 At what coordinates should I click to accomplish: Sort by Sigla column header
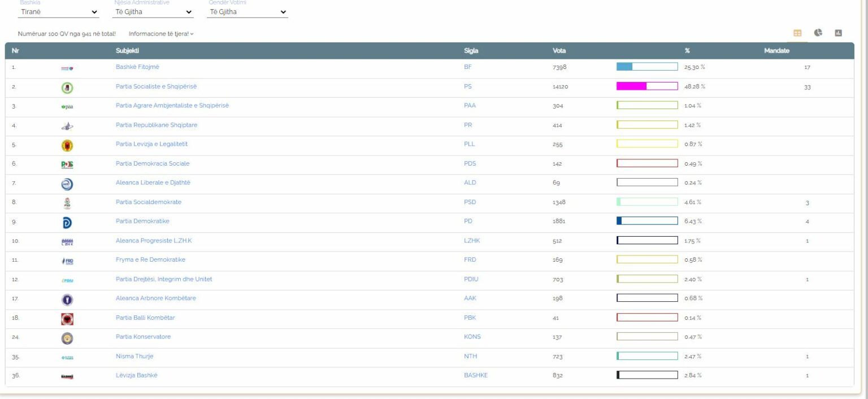click(471, 51)
